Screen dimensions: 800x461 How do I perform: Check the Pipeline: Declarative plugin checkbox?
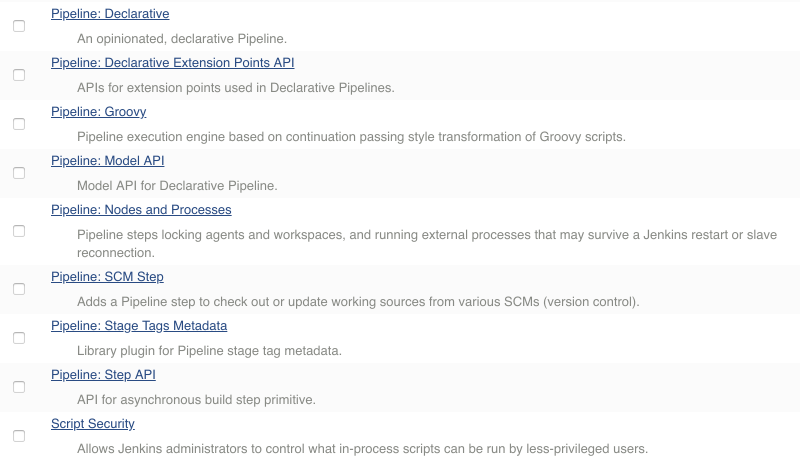click(x=19, y=26)
